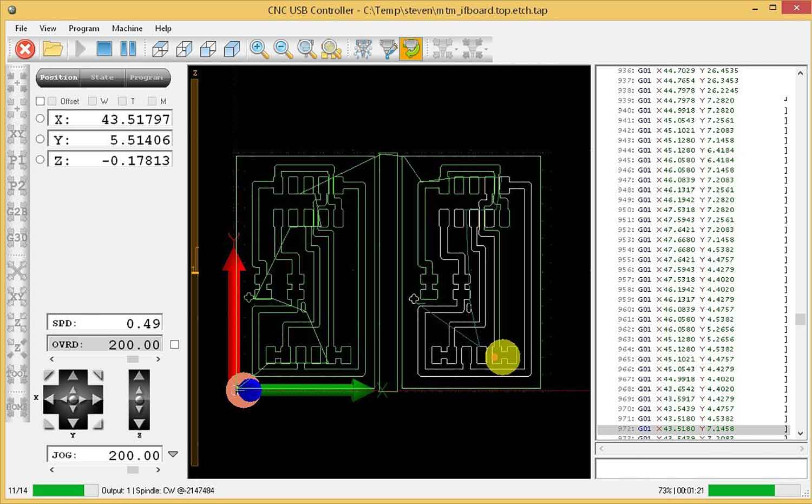Click the JOG slider right arrow

(x=158, y=469)
